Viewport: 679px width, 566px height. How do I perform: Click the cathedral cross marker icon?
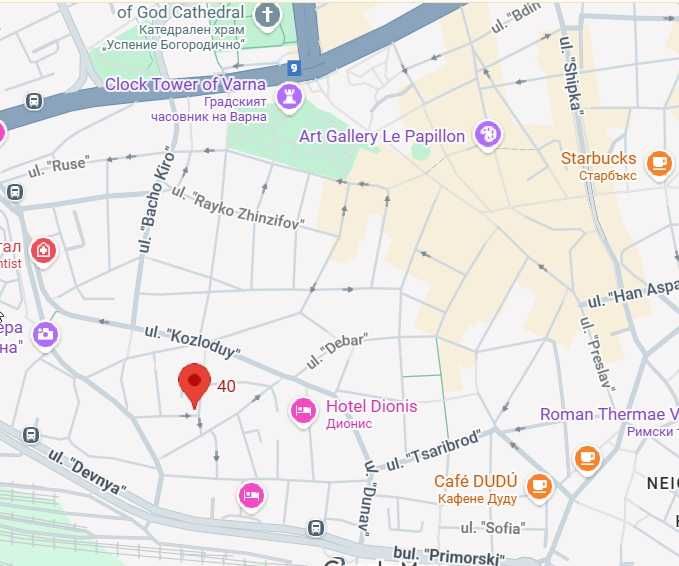pyautogui.click(x=267, y=16)
